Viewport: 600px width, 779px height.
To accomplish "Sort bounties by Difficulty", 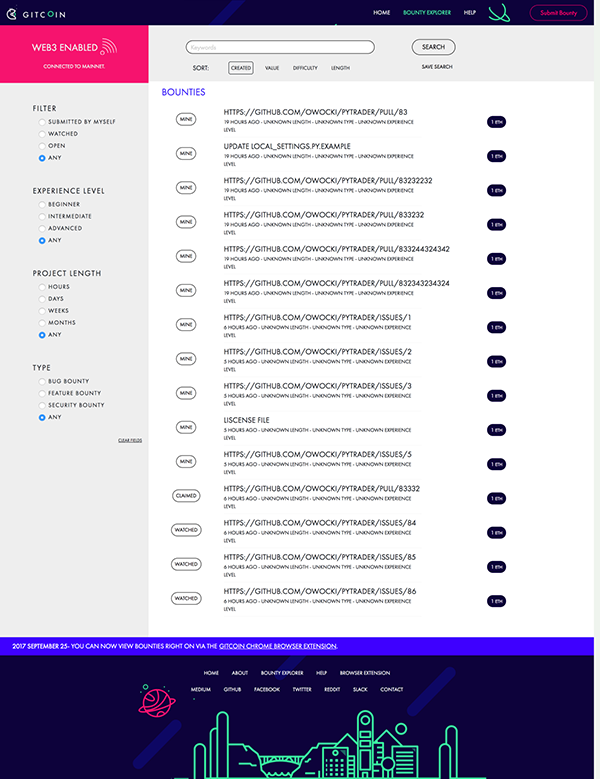I will (305, 68).
